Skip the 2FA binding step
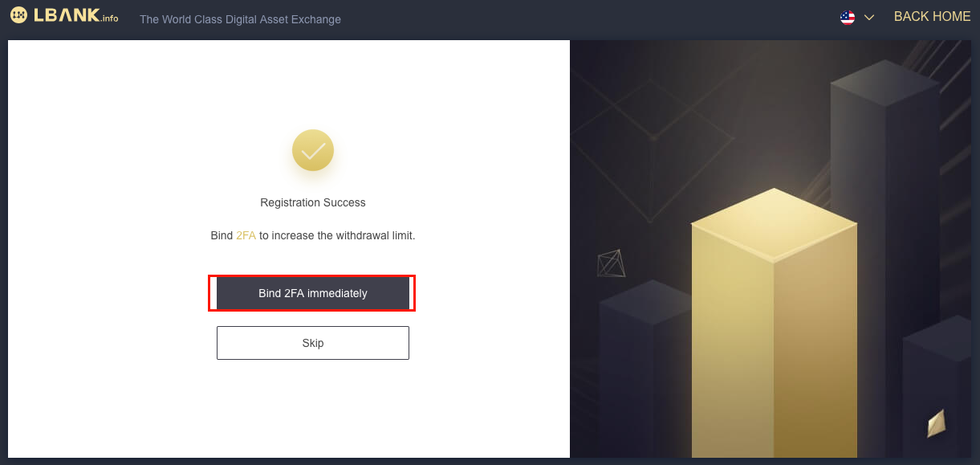The width and height of the screenshot is (980, 465). click(313, 343)
